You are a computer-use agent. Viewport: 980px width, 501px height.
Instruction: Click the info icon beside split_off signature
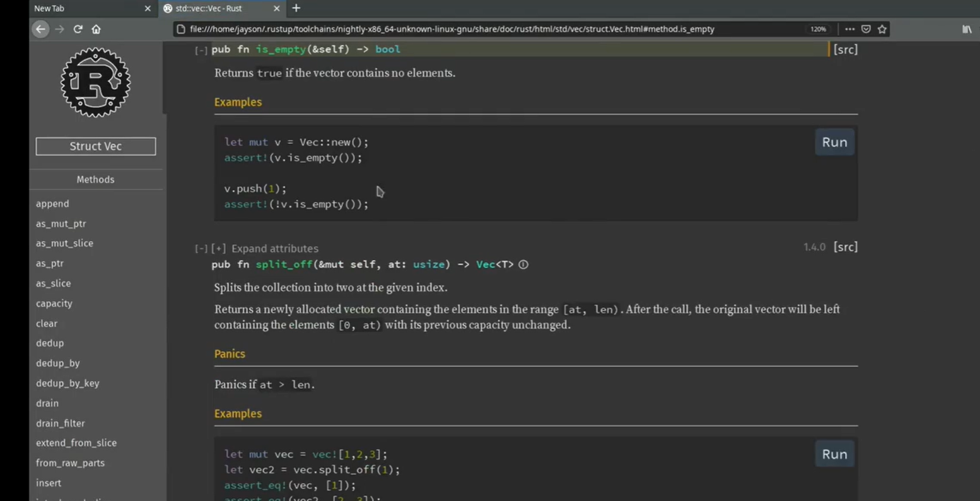[523, 264]
